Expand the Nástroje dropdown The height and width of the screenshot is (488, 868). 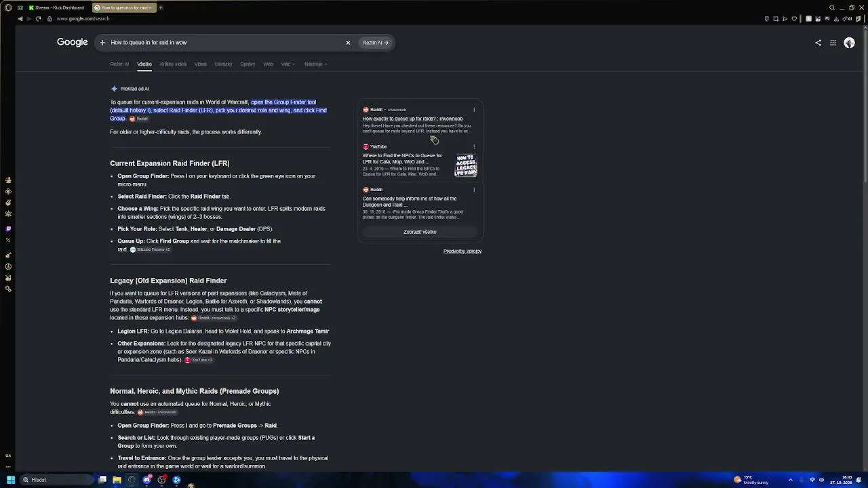[x=315, y=64]
